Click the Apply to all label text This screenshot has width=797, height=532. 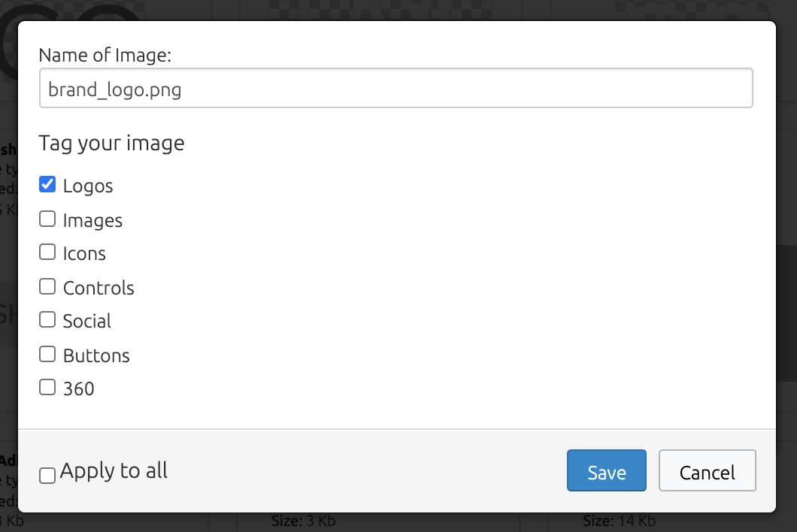point(114,471)
